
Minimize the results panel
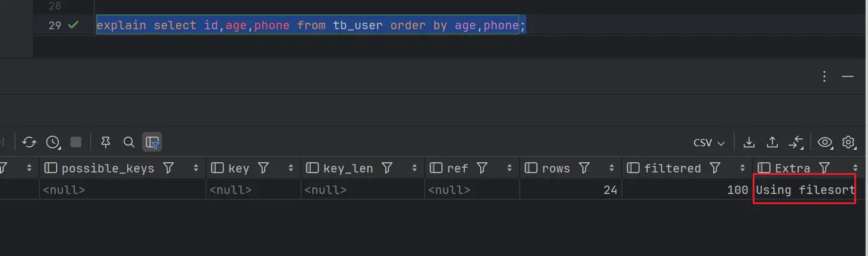click(x=847, y=76)
